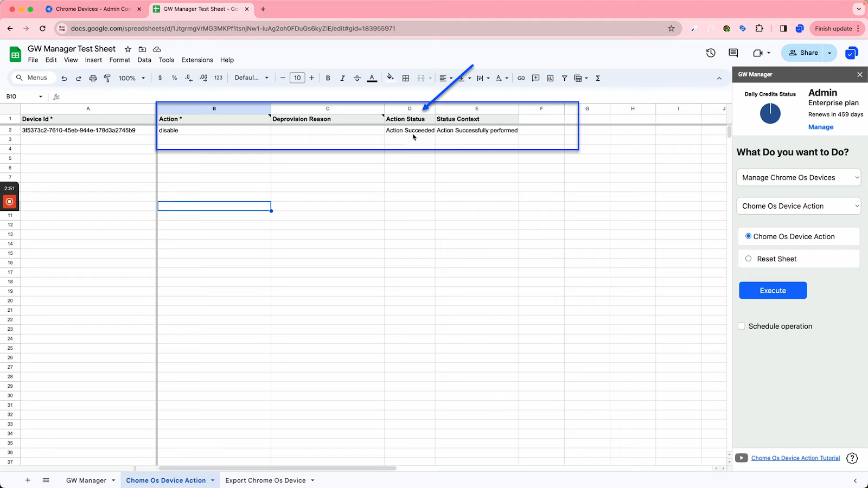Open the name box dropdown

click(40, 97)
